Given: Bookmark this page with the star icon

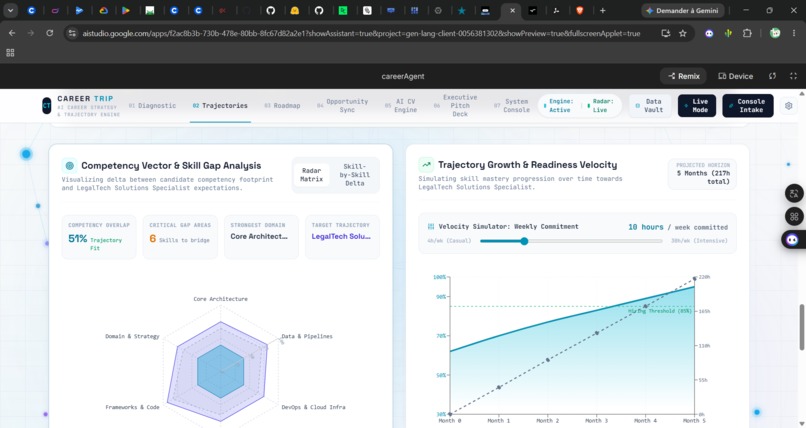Looking at the screenshot, I should coord(683,33).
